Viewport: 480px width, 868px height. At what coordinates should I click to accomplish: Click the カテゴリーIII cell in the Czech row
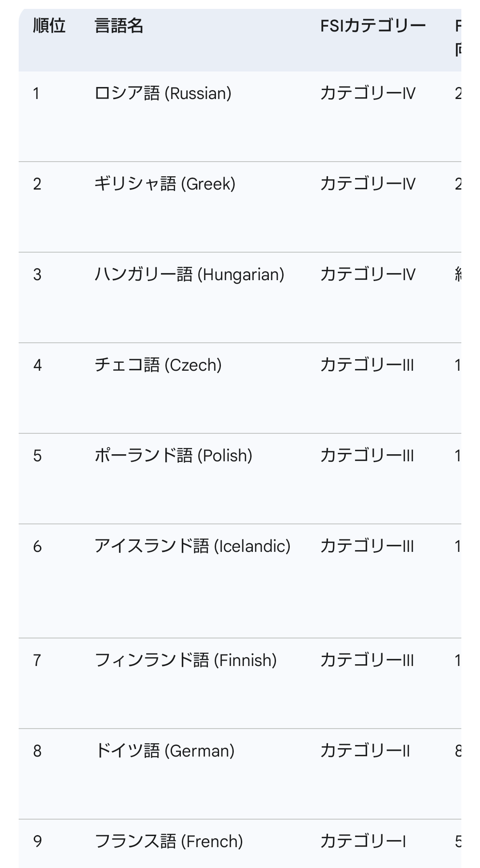(367, 365)
